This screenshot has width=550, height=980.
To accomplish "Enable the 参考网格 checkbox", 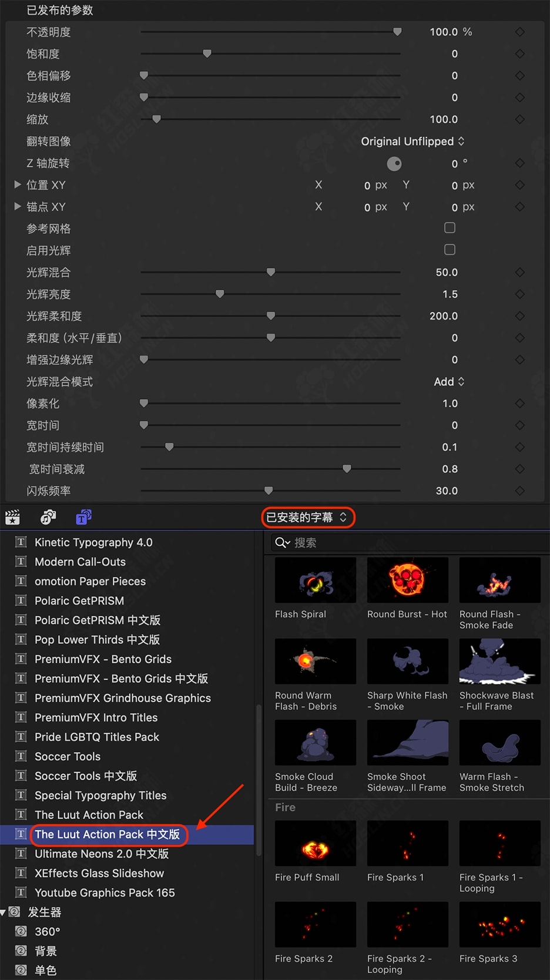I will (x=450, y=228).
